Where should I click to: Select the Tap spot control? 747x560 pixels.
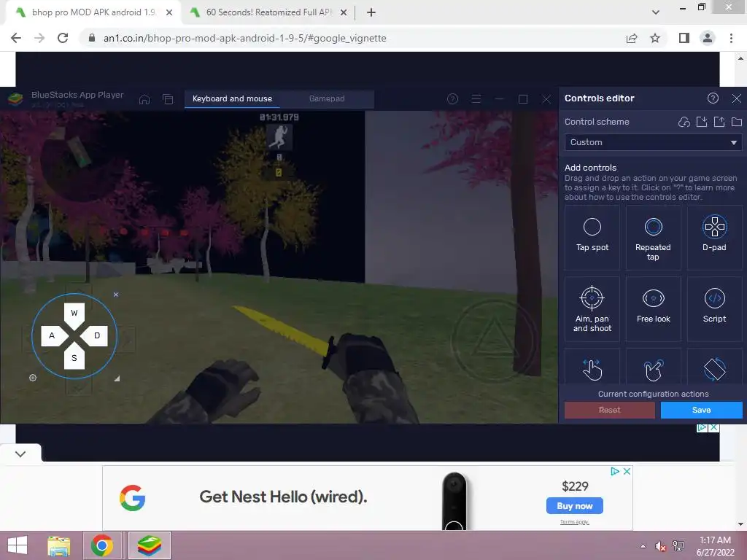pyautogui.click(x=592, y=237)
